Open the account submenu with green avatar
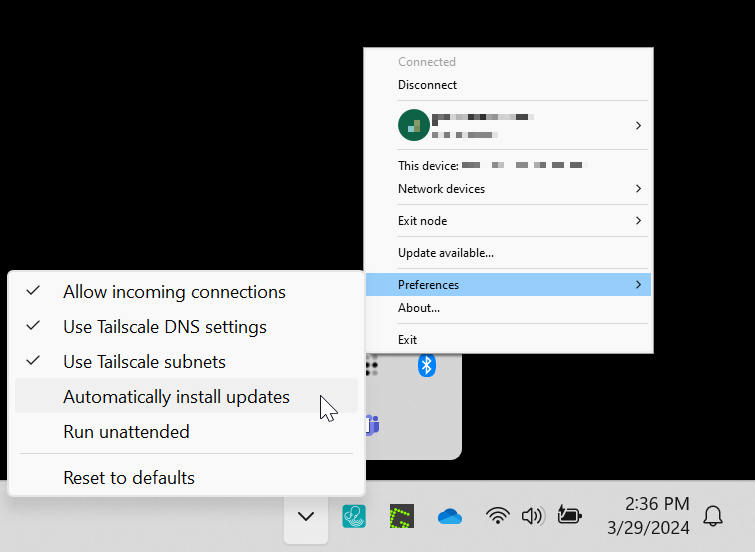Screen dimensions: 755x552 pos(508,125)
